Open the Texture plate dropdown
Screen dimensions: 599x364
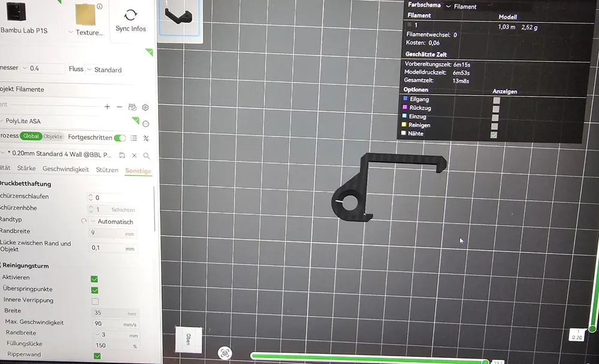point(86,32)
